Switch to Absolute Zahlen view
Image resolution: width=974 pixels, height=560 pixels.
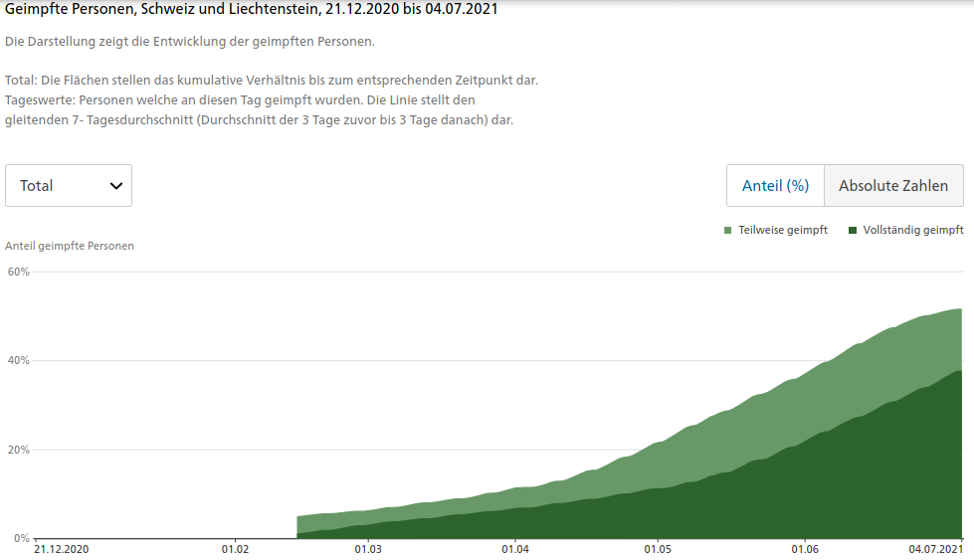(x=893, y=186)
